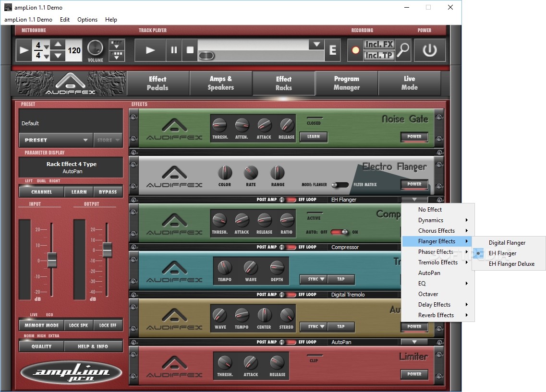The image size is (546, 392).
Task: Click the Limiter THRESH knob
Action: (x=225, y=362)
